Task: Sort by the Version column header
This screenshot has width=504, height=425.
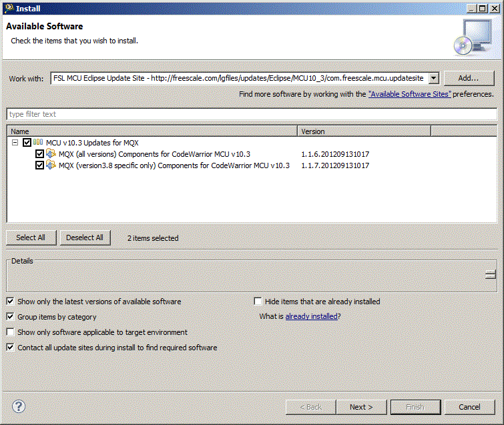Action: [364, 131]
